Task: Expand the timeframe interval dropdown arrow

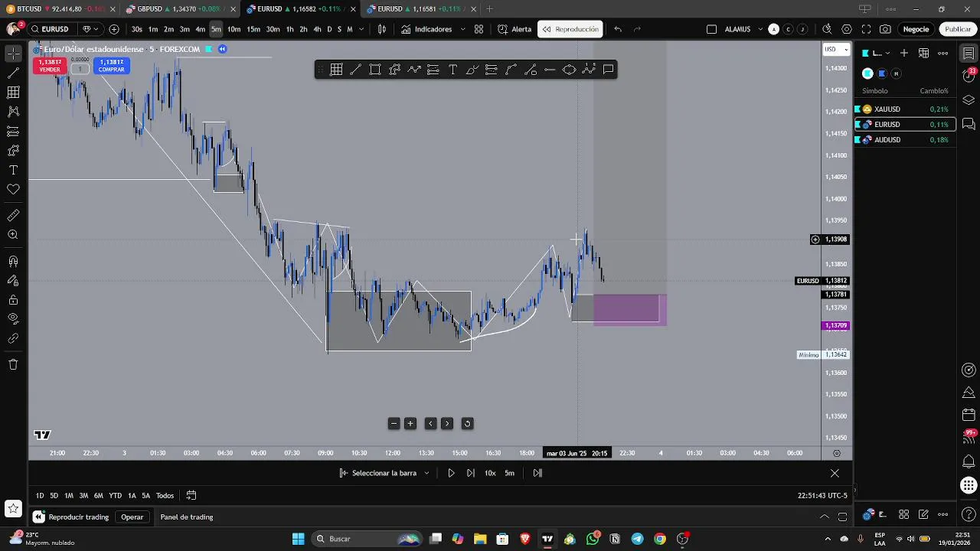Action: point(361,29)
